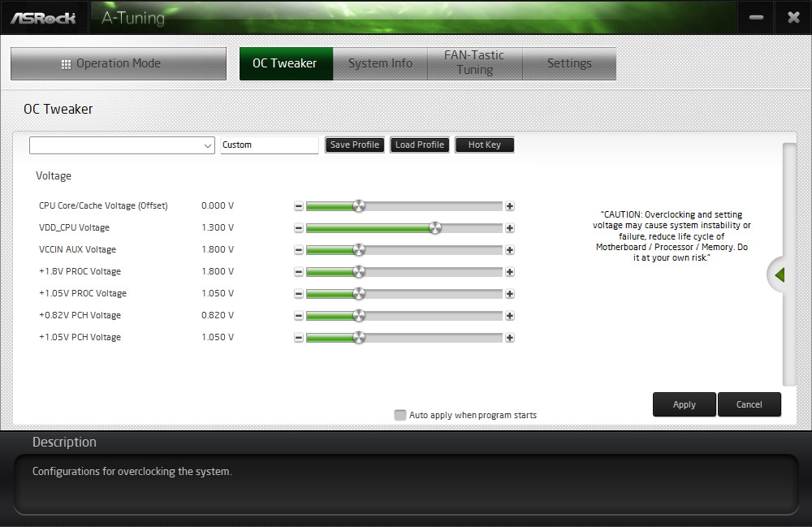Switch to the OC Tweaker tab
The height and width of the screenshot is (527, 812).
(286, 63)
